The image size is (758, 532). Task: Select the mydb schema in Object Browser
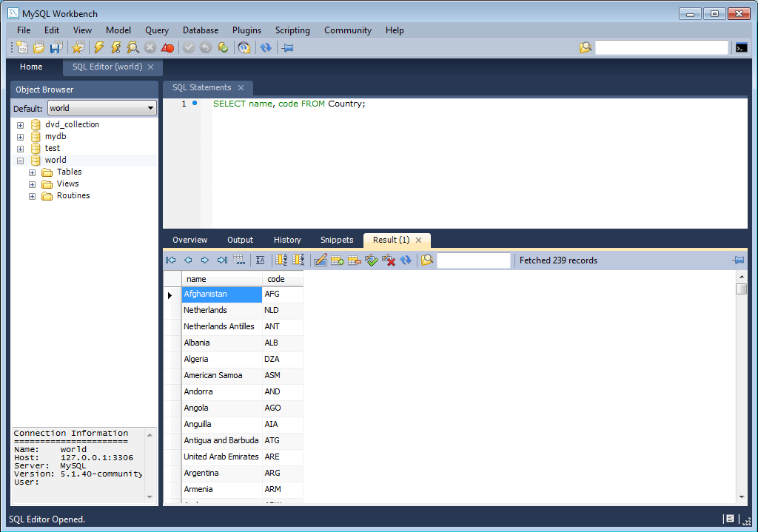tap(55, 136)
